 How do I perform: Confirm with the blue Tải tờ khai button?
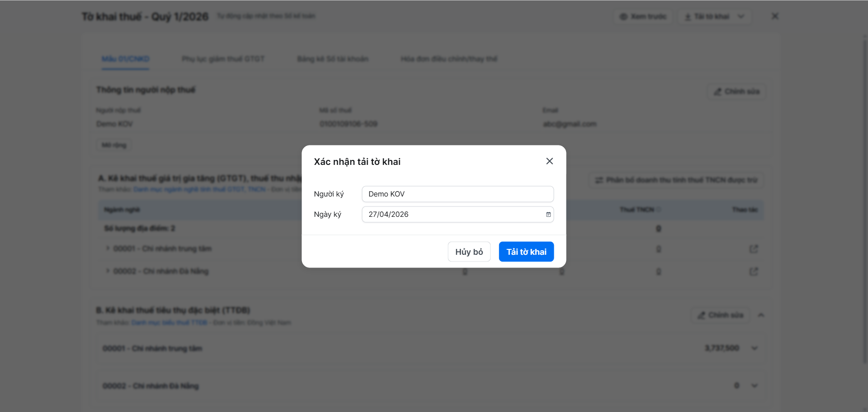click(x=526, y=252)
